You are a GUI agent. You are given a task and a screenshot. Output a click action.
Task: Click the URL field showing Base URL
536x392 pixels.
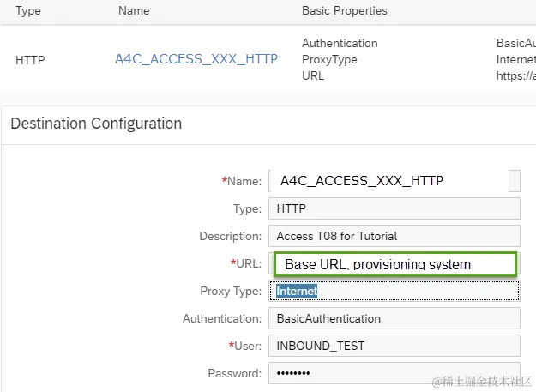point(394,264)
